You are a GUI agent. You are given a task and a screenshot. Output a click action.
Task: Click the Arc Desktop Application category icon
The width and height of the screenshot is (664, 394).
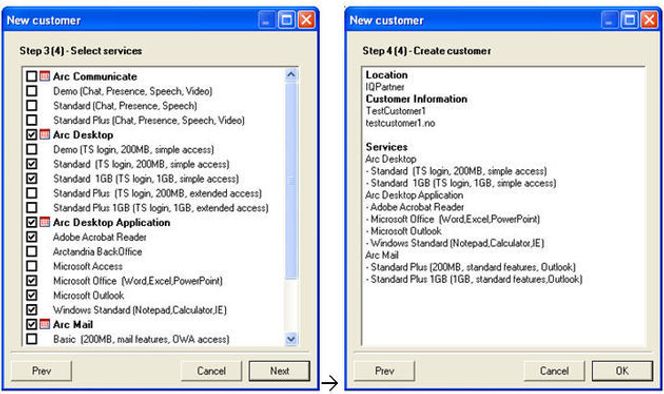(44, 222)
